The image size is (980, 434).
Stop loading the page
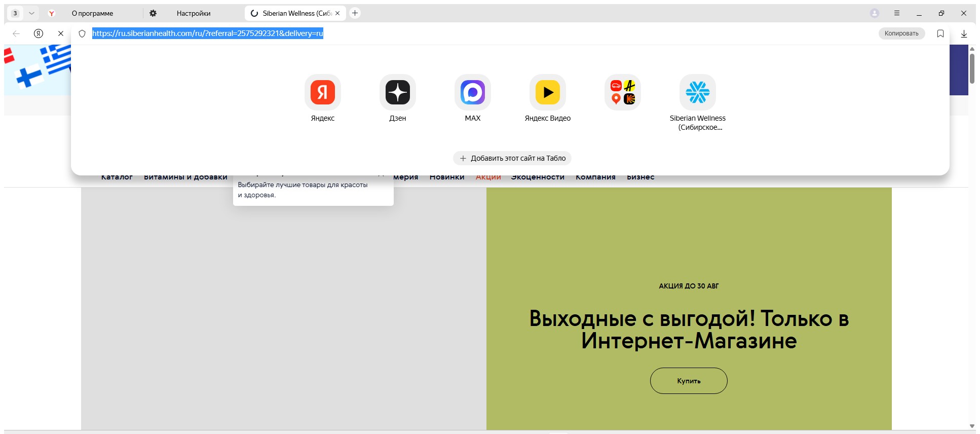click(x=61, y=33)
